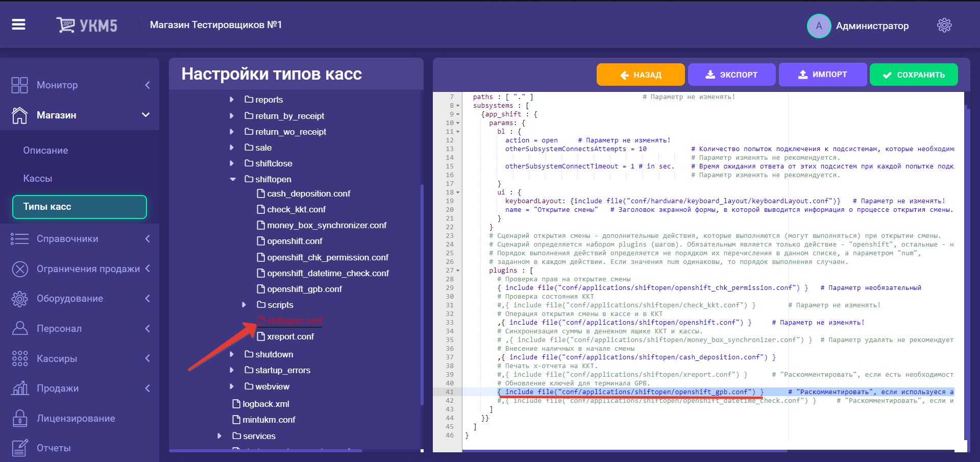Viewport: 980px width, 462px height.
Task: Expand the shutdown folder arrow
Action: pyautogui.click(x=232, y=354)
